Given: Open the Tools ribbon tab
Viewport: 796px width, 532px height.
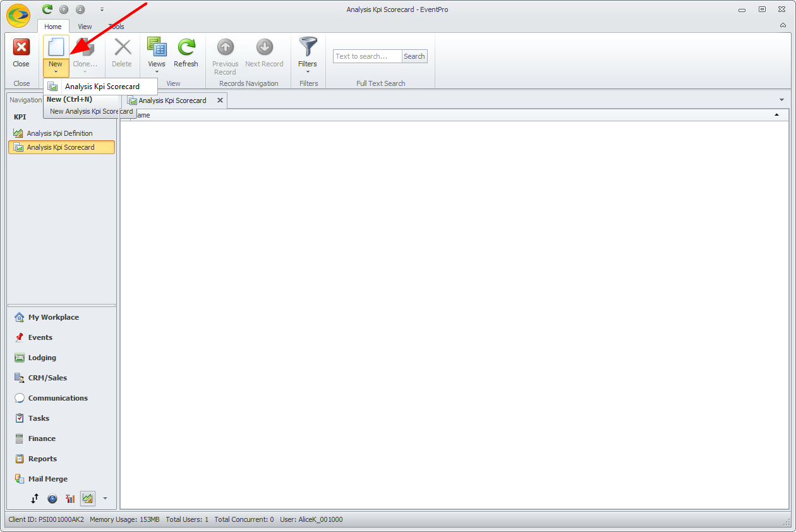Looking at the screenshot, I should (x=116, y=27).
